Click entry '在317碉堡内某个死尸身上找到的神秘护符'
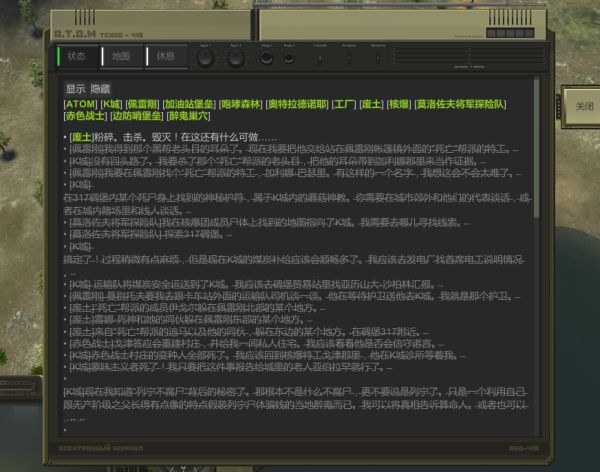The height and width of the screenshot is (472, 600). (x=297, y=204)
